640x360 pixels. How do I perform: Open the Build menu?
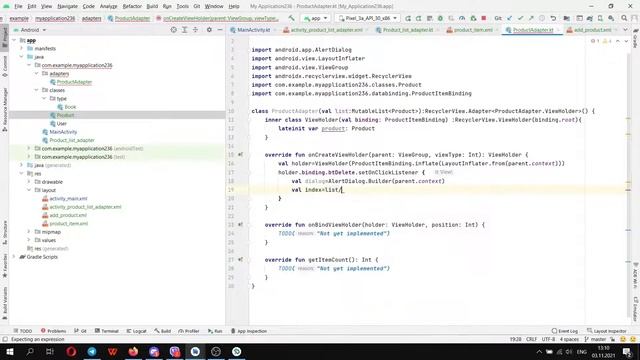[x=152, y=7]
